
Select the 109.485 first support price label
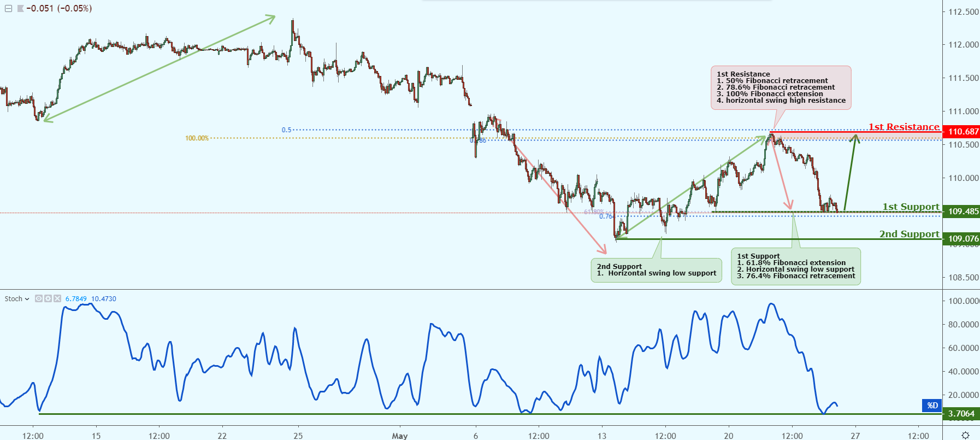point(961,212)
